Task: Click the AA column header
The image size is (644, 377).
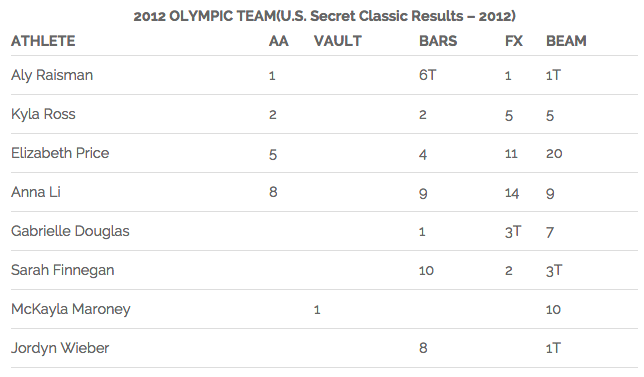Action: tap(278, 41)
